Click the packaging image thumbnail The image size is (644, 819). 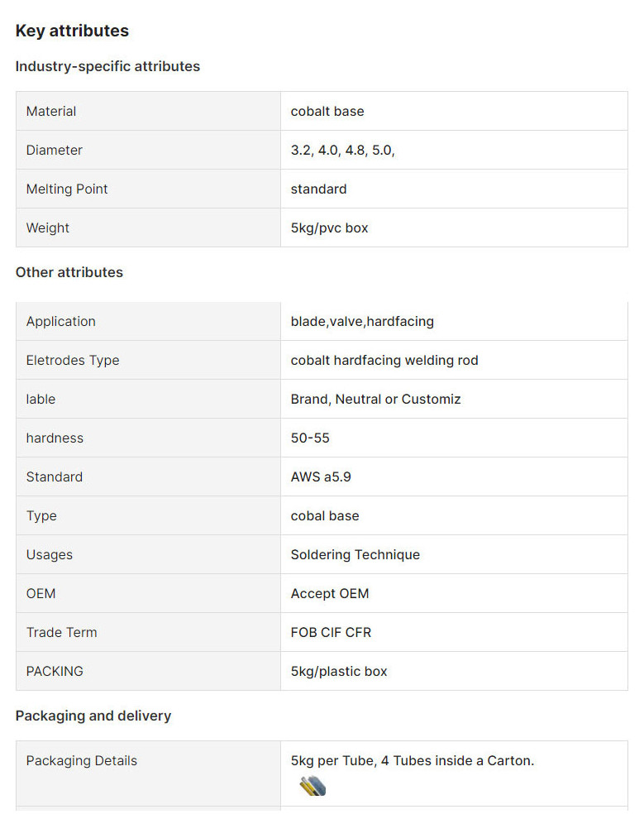click(312, 786)
